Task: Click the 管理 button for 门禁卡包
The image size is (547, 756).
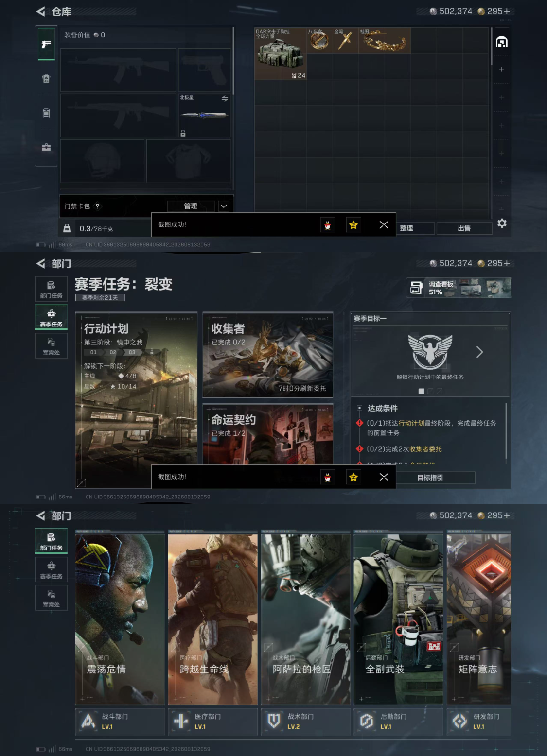Action: pos(191,206)
